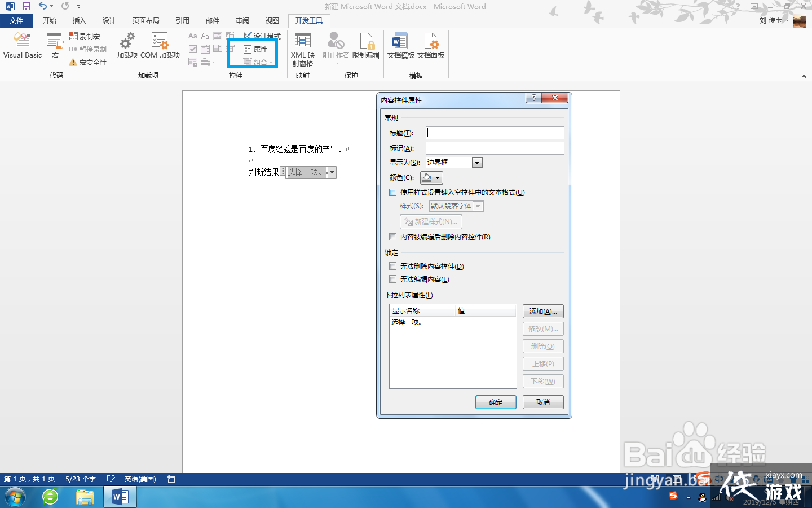The width and height of the screenshot is (812, 508).
Task: Click the Title (标题) input field
Action: (495, 133)
